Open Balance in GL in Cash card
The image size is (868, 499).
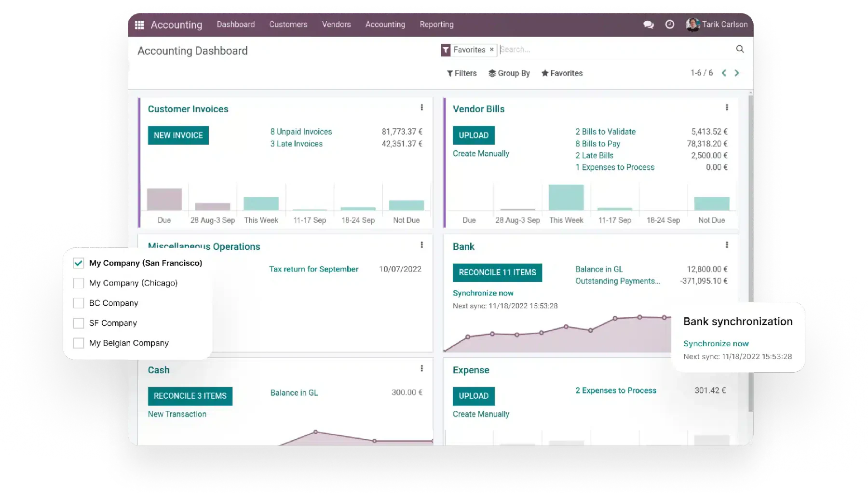tap(294, 393)
